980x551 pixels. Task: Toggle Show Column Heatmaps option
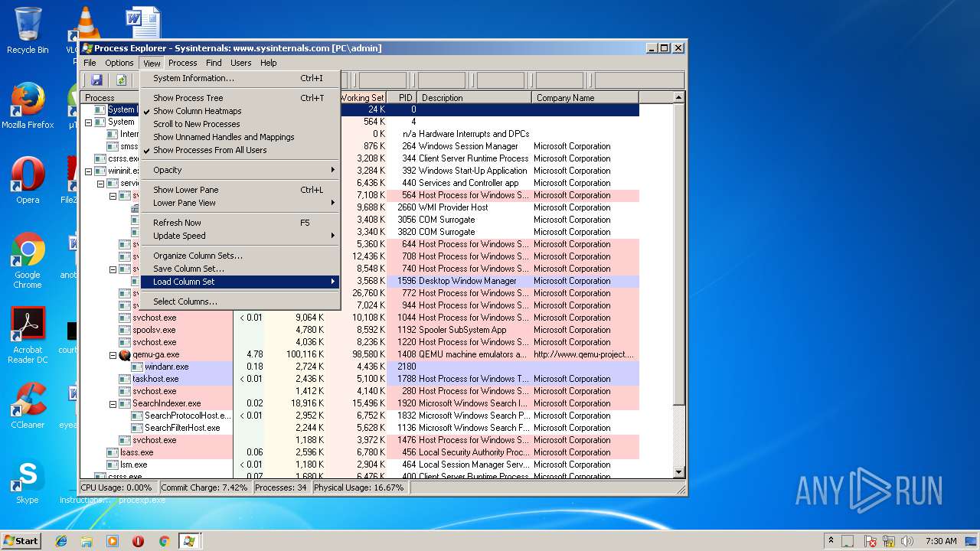(x=240, y=111)
